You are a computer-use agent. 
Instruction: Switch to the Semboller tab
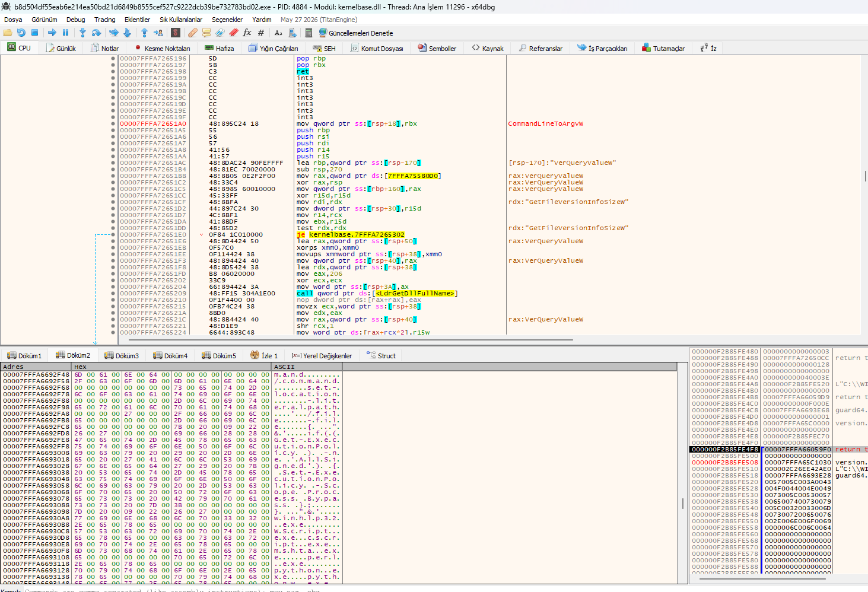pos(437,48)
